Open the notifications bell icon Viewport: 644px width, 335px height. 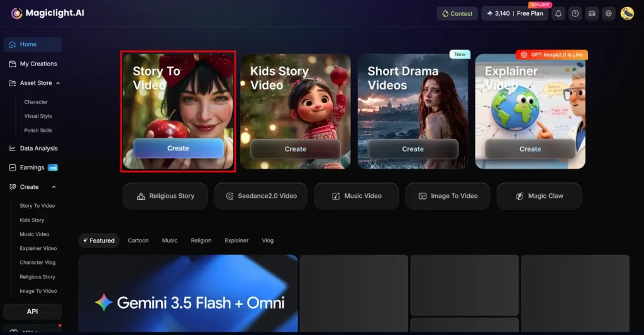[x=558, y=14]
